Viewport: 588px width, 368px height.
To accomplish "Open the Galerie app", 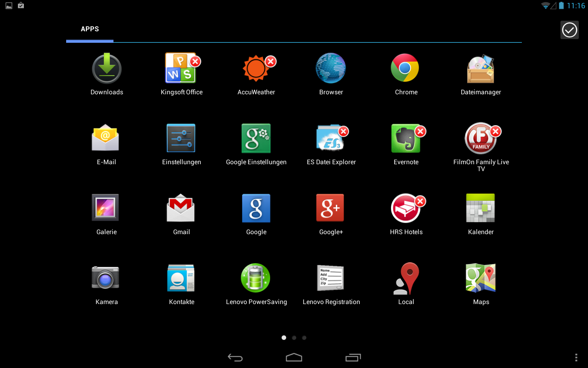I will click(x=106, y=207).
